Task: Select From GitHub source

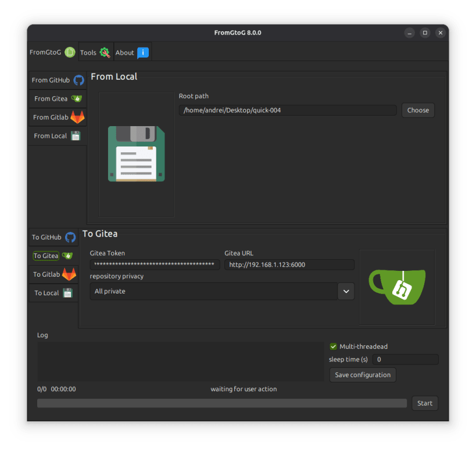Action: [x=58, y=80]
